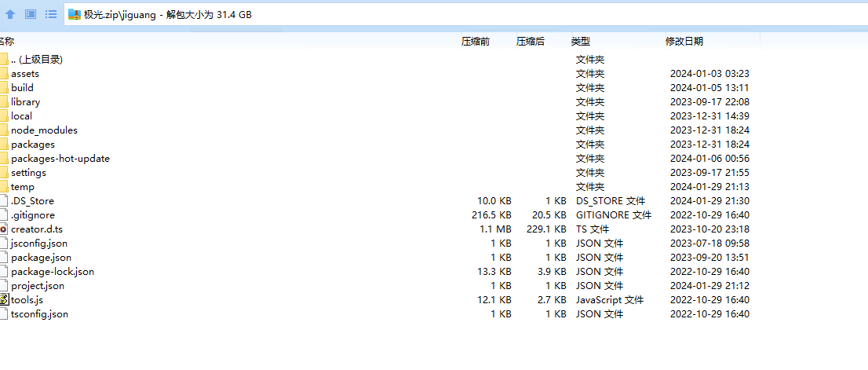Select the packages-hot-update folder

pos(60,158)
